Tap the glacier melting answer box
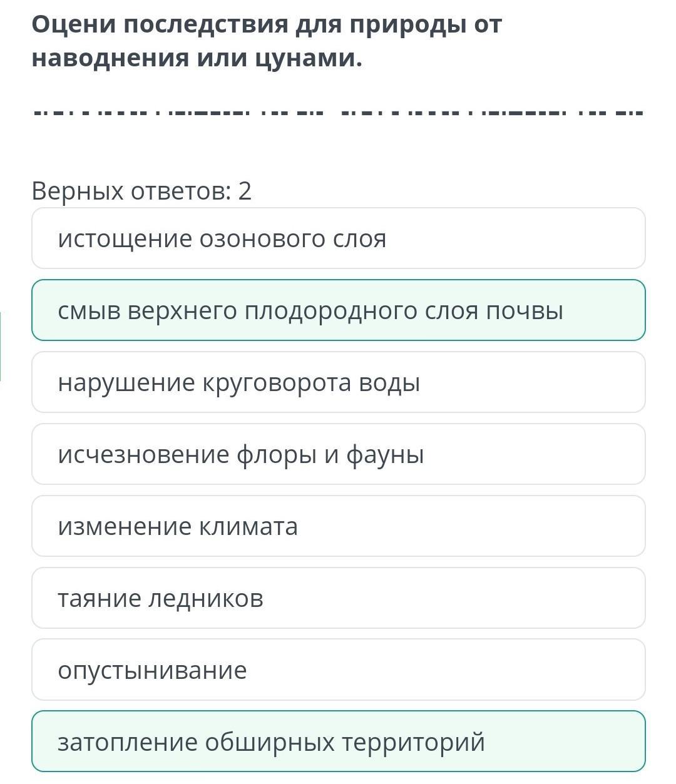The width and height of the screenshot is (676, 784). point(338,598)
